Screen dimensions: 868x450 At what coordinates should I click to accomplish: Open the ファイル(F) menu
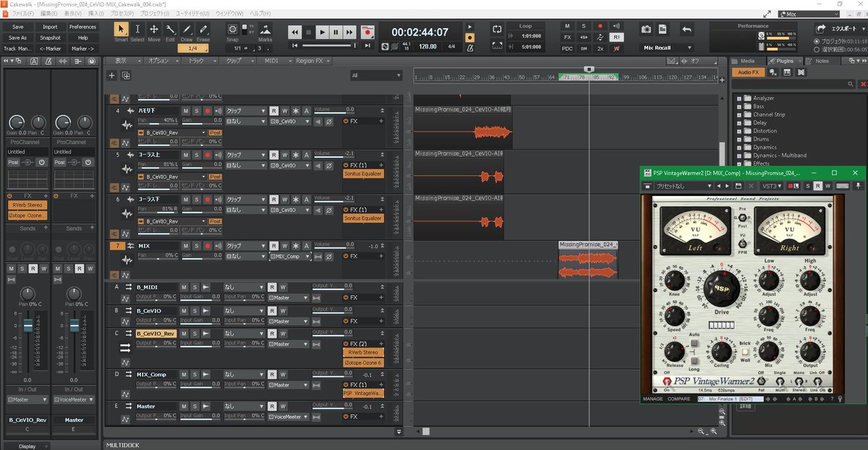[23, 14]
